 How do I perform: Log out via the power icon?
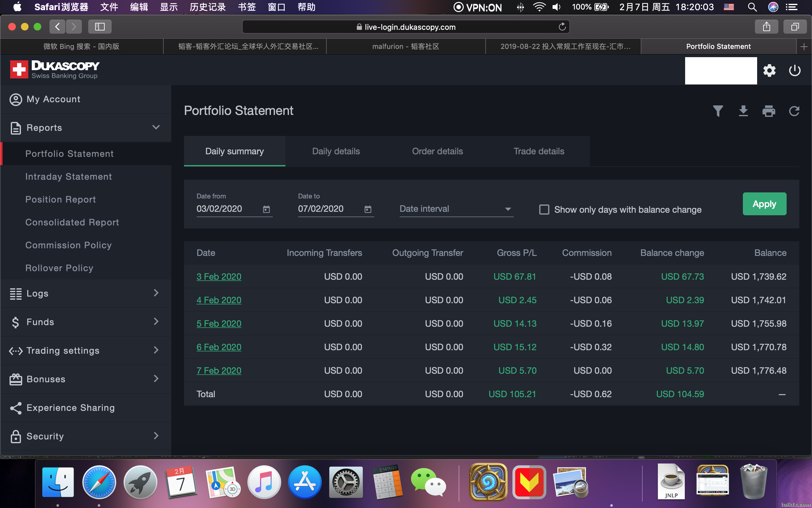click(x=795, y=70)
